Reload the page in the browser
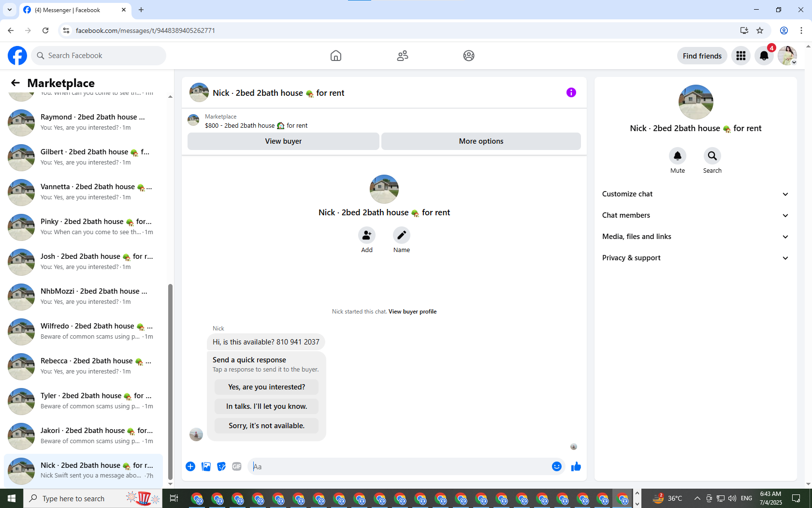 click(45, 30)
